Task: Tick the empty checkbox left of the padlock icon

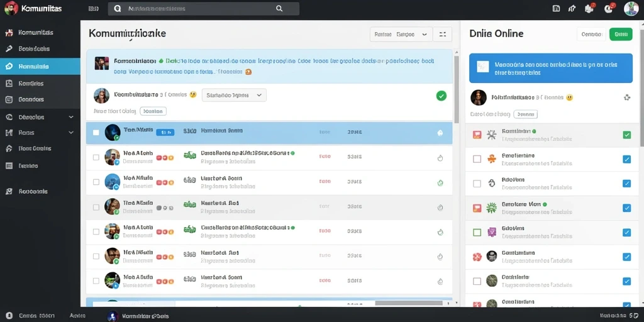Action: point(477,184)
